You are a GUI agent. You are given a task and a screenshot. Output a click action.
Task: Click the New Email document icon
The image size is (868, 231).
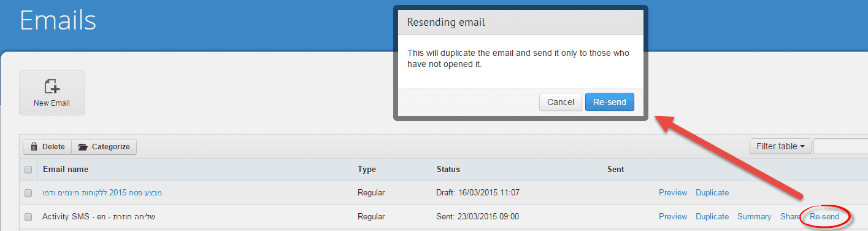tap(52, 86)
